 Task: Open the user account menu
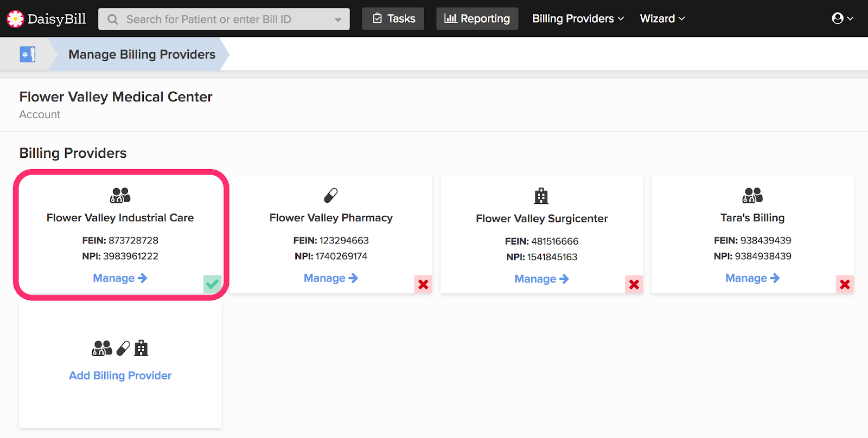tap(843, 18)
